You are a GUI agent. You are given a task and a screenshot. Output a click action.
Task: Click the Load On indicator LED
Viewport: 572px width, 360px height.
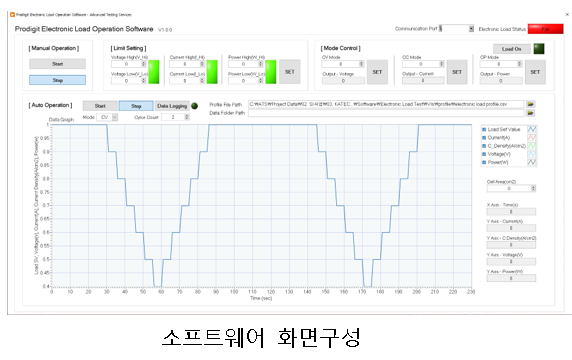coord(539,49)
